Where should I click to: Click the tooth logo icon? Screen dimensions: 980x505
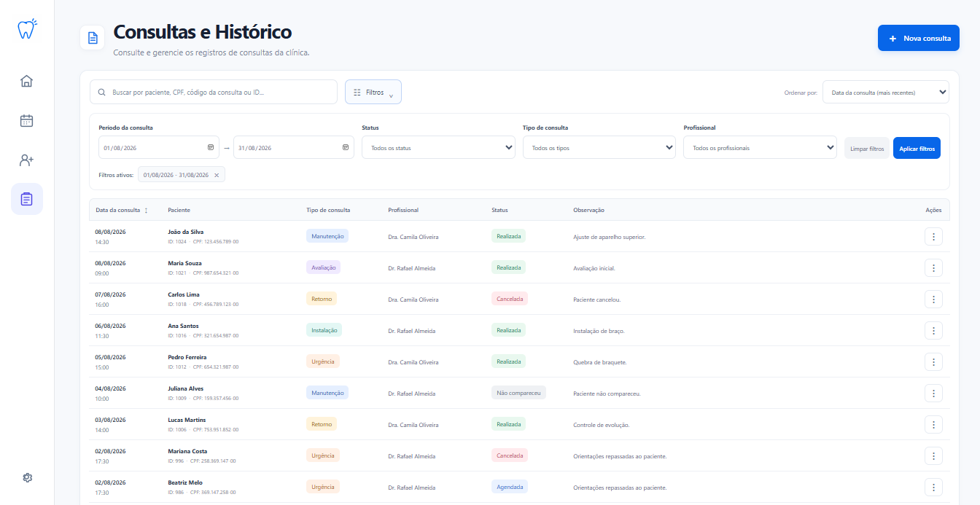point(27,29)
